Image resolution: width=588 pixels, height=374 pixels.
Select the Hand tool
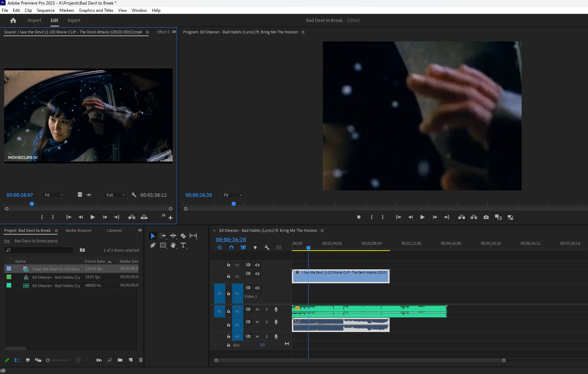pyautogui.click(x=173, y=245)
